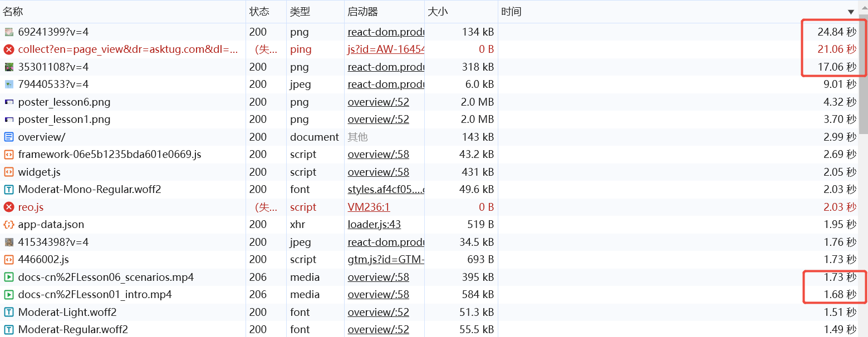Screen dimensions: 868x337
Task: Click the JSON icon beside app-data.json
Action: pos(9,225)
